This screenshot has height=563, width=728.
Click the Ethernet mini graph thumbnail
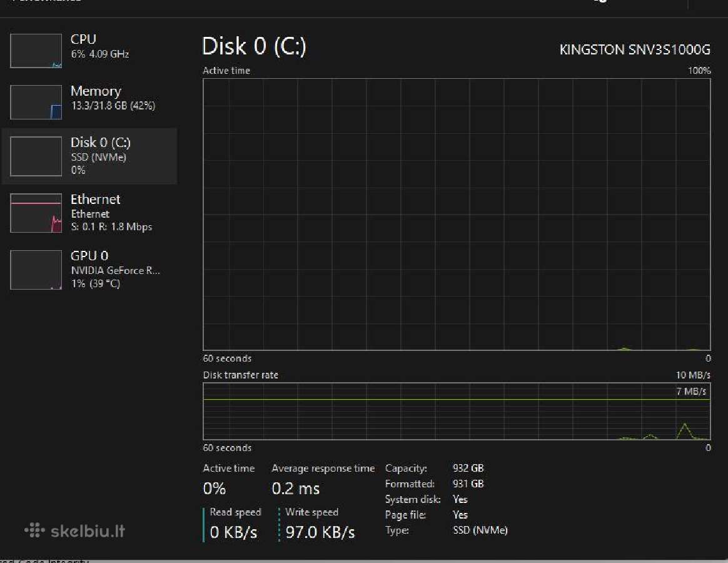pos(36,213)
